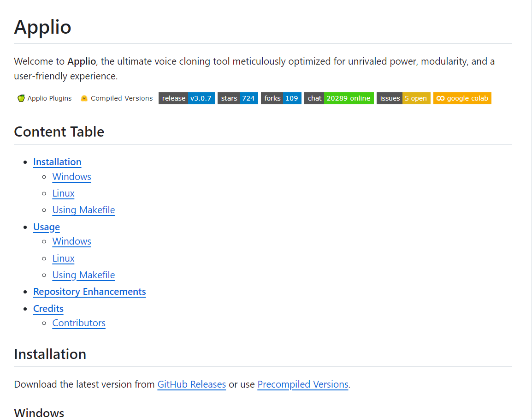The width and height of the screenshot is (532, 419).
Task: Jump to Installation in the Content Table
Action: click(57, 162)
